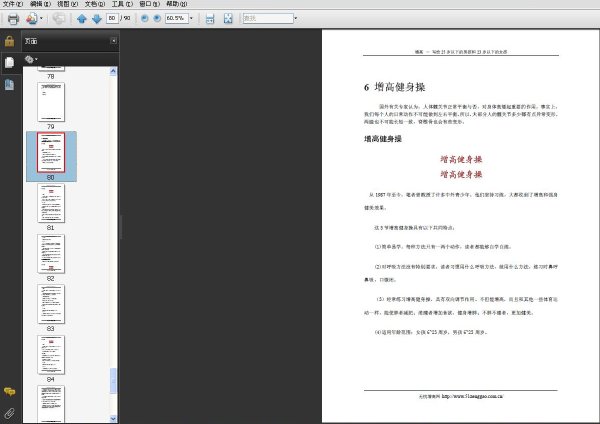Open the zoom level dropdown arrow
Viewport: 600px width, 424px height.
click(x=191, y=18)
